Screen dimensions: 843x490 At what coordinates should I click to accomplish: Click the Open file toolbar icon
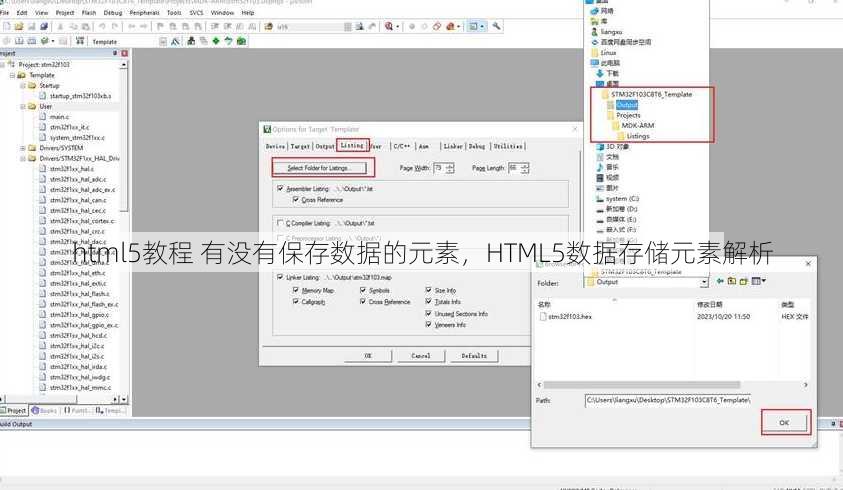click(19, 26)
